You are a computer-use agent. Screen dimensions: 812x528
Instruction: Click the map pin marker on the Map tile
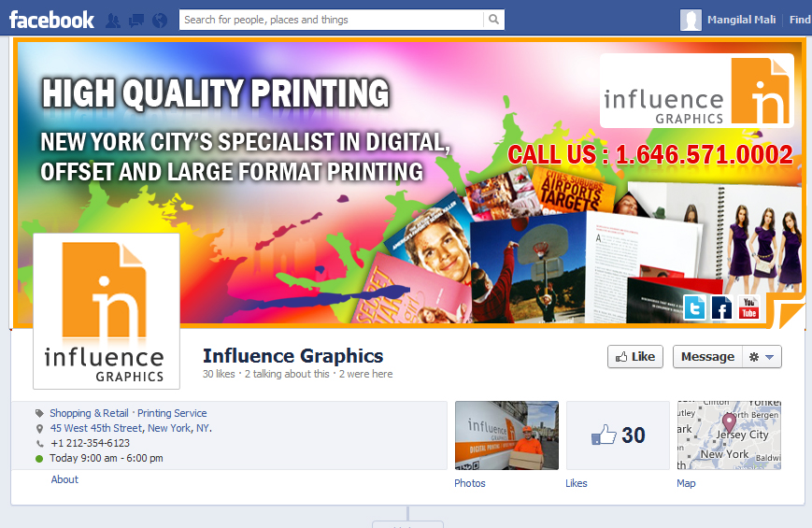click(729, 422)
